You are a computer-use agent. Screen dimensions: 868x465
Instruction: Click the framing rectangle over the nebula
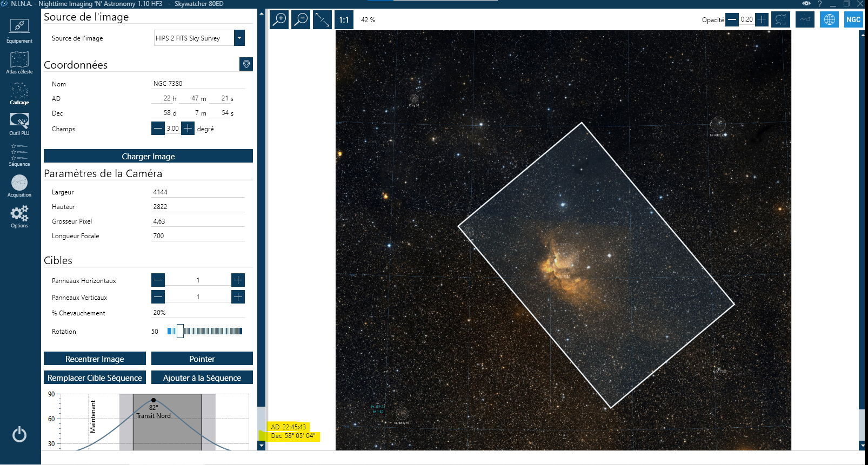pos(596,265)
